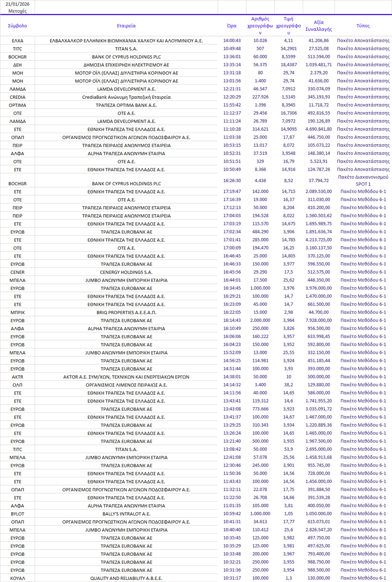This screenshot has height=582, width=392.
Task: Select the ΟΡΓΑΝΙΣΜΟΣ ΛΙΜΕΝΟΣ ΠΕΙΡΑΙΩΣ Α.Ε. cell
Action: tap(126, 385)
